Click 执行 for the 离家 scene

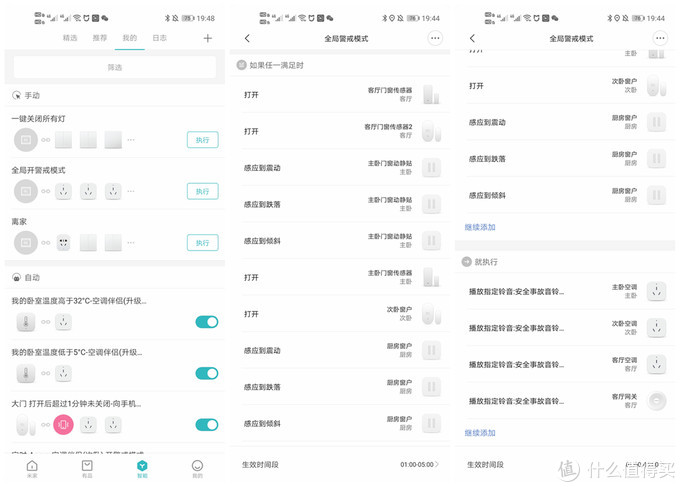(203, 243)
